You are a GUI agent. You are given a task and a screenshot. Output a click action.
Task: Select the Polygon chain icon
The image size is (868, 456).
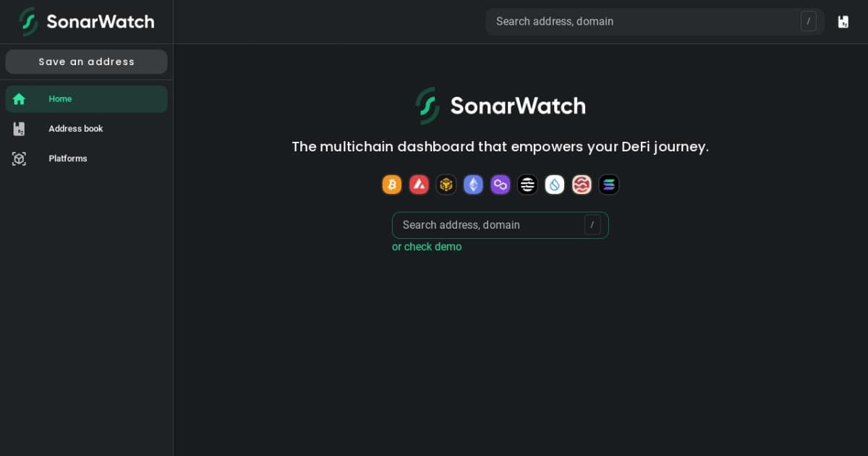(500, 185)
